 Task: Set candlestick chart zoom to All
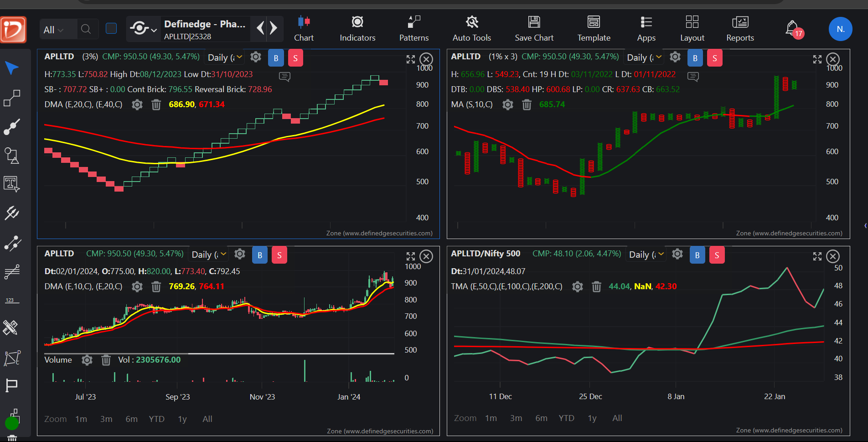point(207,419)
